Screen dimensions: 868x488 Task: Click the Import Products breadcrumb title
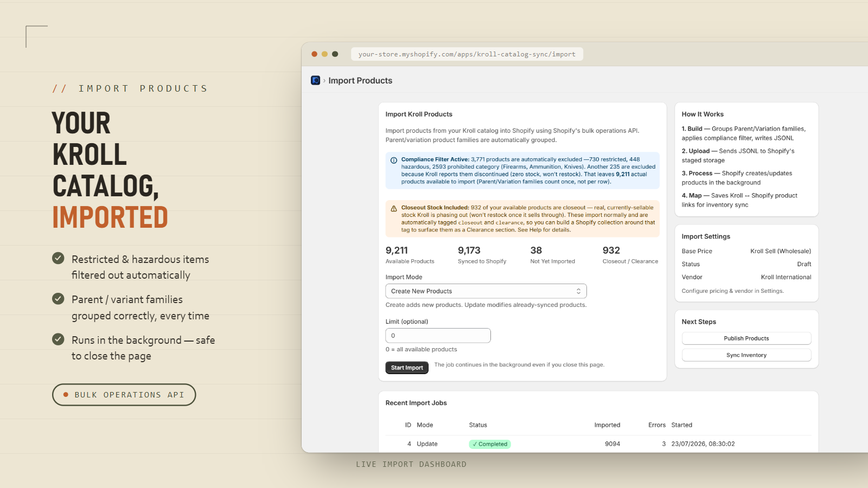360,81
